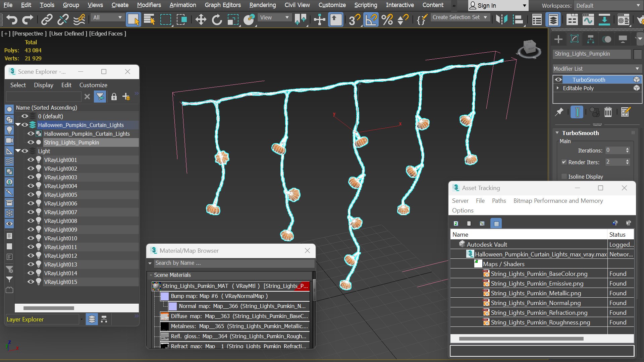The width and height of the screenshot is (644, 362).
Task: Open the Create tab in command panel
Action: point(558,39)
